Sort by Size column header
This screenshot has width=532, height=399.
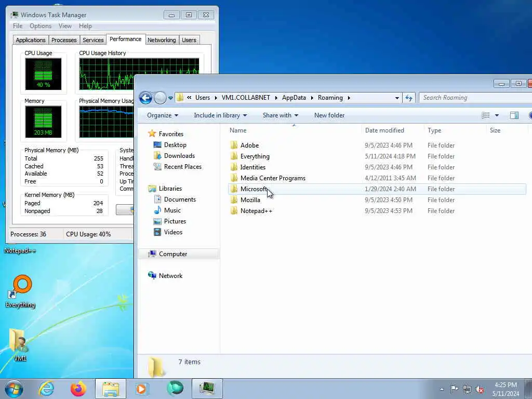coord(507,130)
